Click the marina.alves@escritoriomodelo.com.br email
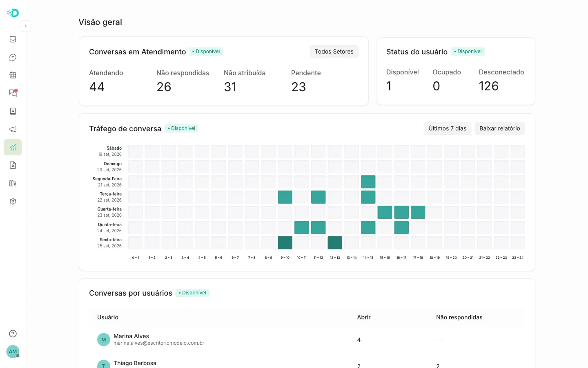 [159, 343]
